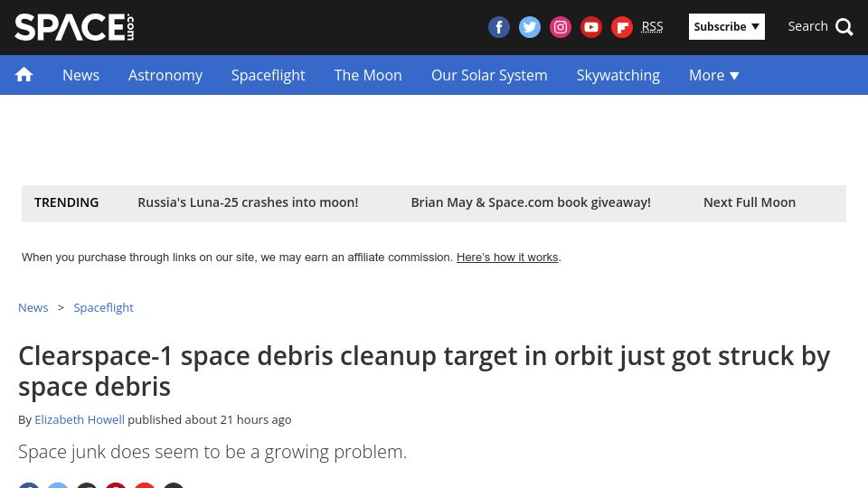Open the News menu item
The image size is (868, 488).
(x=80, y=75)
